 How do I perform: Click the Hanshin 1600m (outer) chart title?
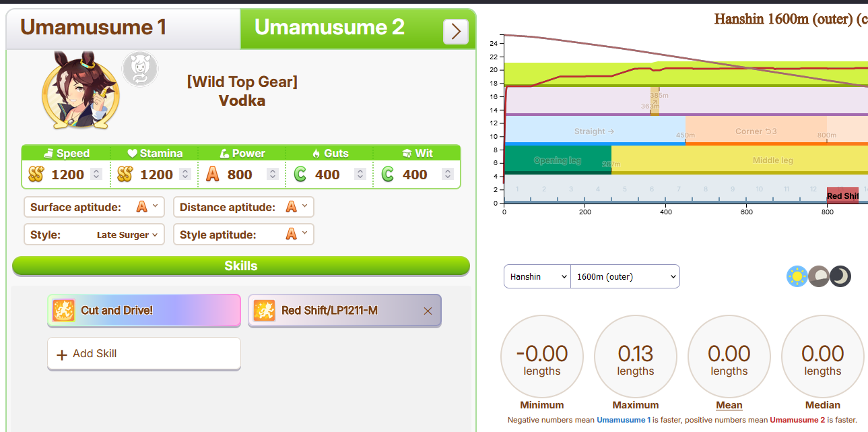(791, 19)
